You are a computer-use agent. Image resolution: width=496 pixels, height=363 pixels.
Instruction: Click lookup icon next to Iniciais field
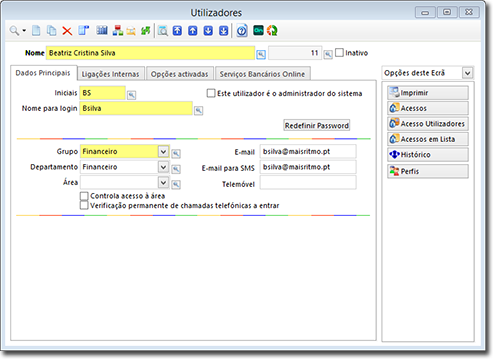(132, 95)
